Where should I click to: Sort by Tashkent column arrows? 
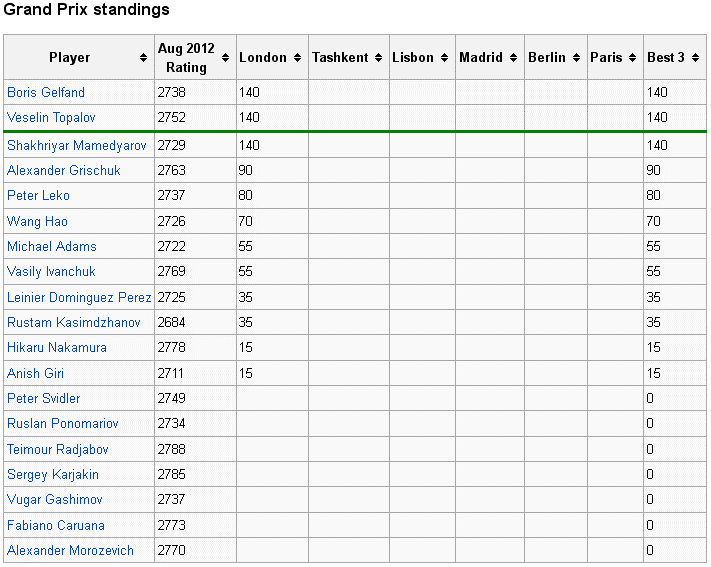(379, 58)
